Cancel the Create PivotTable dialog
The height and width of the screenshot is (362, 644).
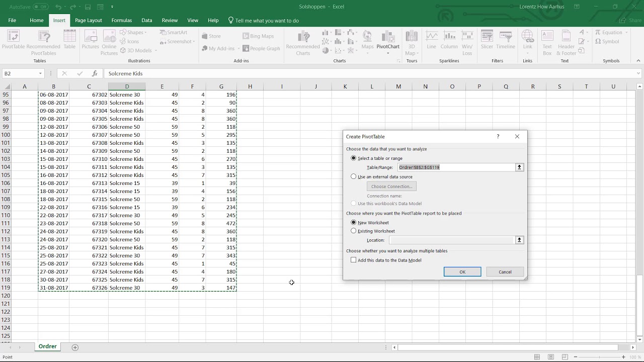tap(505, 272)
